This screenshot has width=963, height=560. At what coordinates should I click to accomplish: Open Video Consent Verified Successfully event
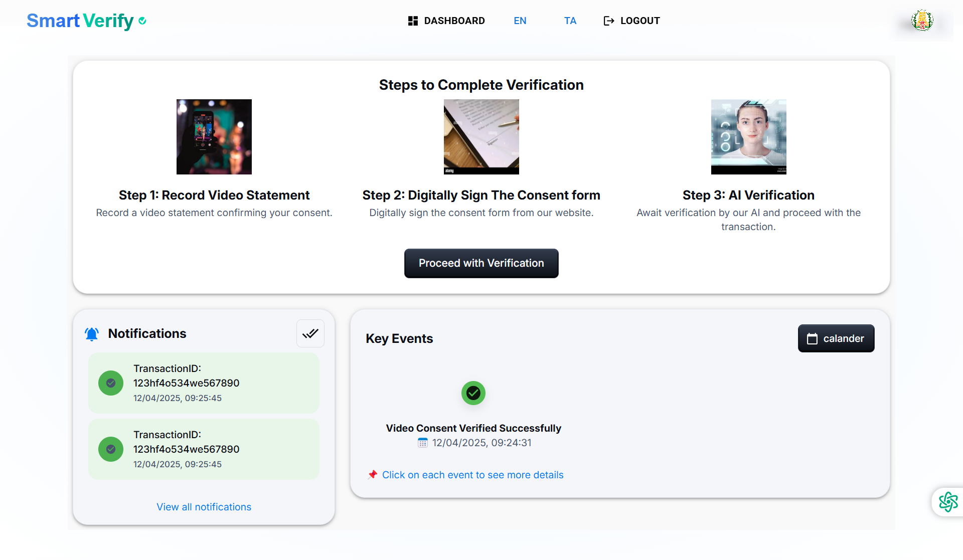click(473, 428)
